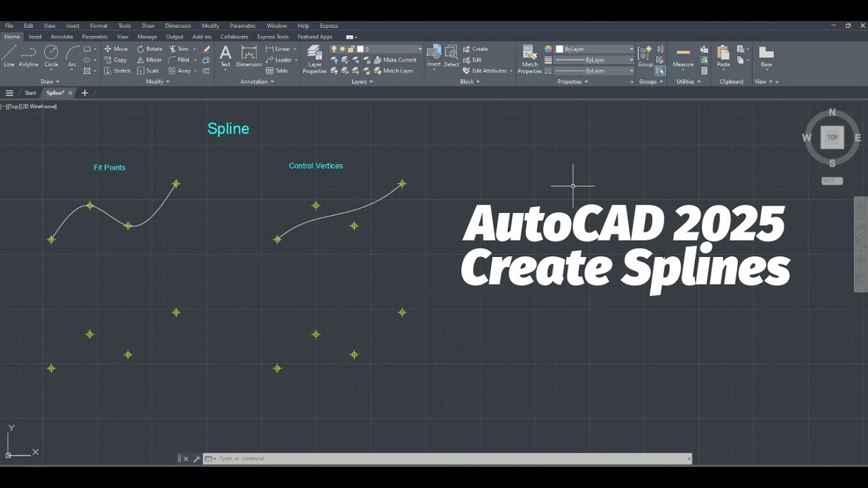Click the Mirror tool
Screen dimensions: 868x488
tap(149, 60)
